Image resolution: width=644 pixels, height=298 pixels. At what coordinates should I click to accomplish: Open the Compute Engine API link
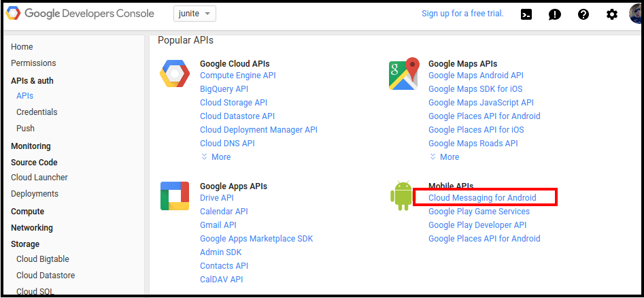click(x=237, y=76)
